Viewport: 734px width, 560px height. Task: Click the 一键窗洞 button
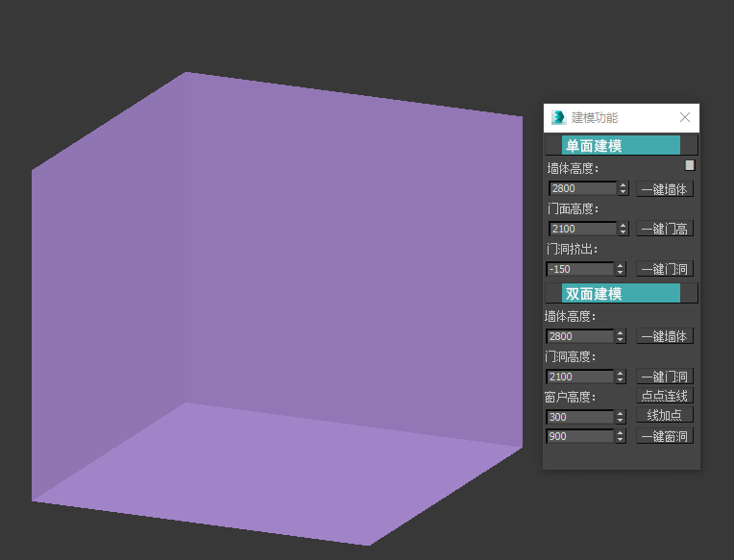(664, 436)
